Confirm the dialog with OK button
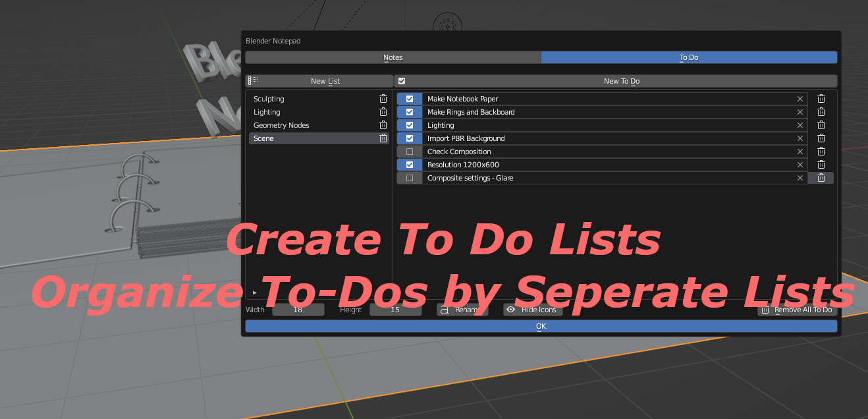The height and width of the screenshot is (419, 868). tap(541, 326)
